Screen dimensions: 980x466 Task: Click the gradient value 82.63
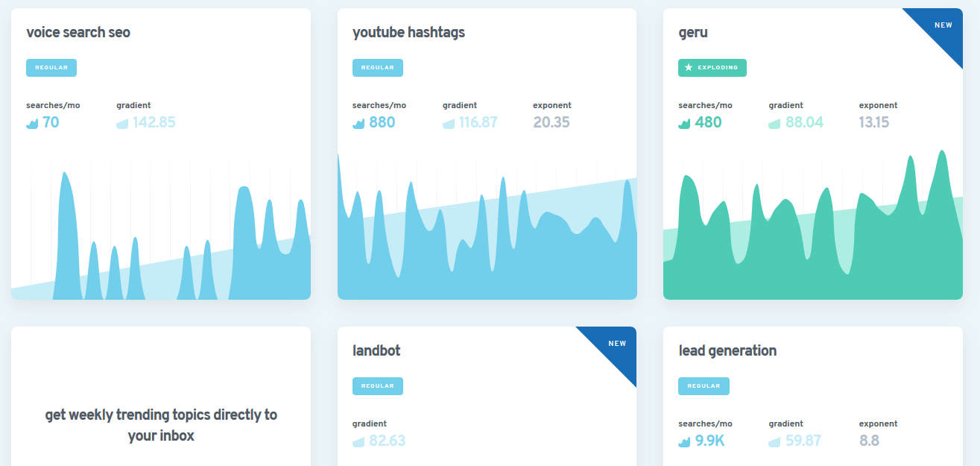coord(388,441)
